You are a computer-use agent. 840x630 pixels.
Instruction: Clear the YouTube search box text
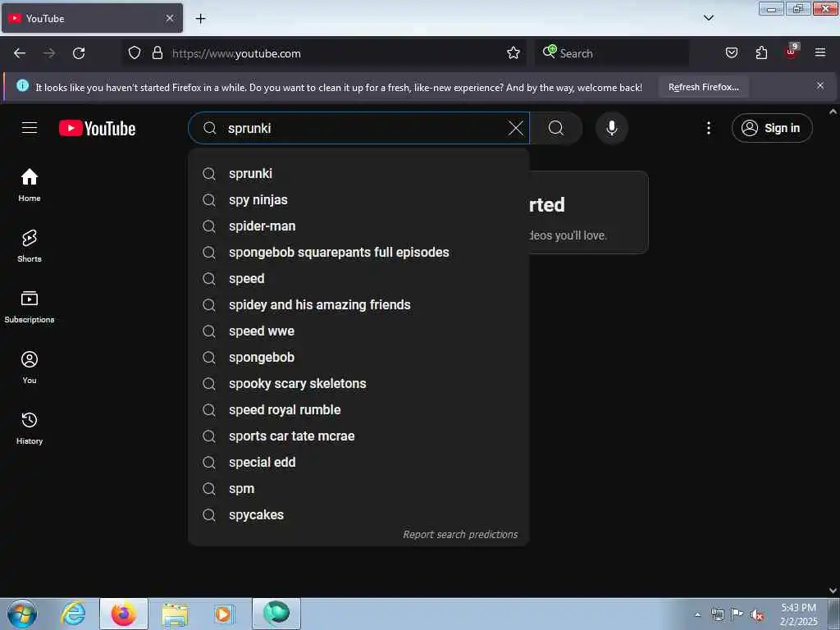tap(515, 128)
